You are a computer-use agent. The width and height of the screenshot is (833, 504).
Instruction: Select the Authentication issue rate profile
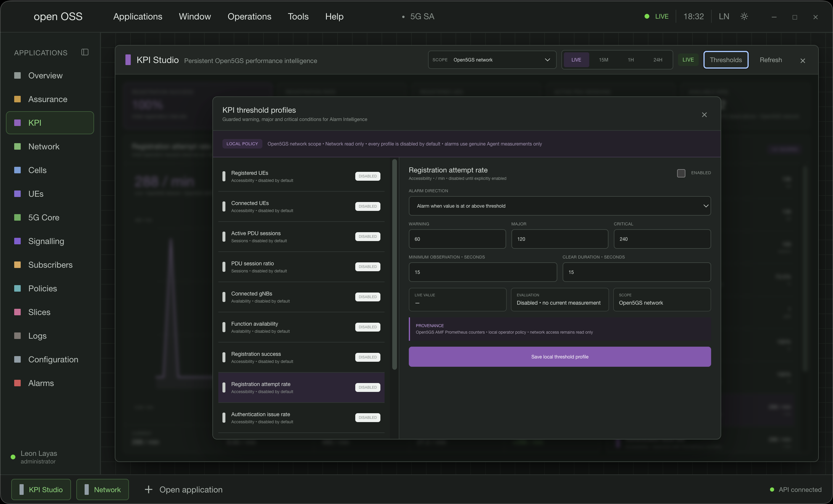pyautogui.click(x=301, y=417)
